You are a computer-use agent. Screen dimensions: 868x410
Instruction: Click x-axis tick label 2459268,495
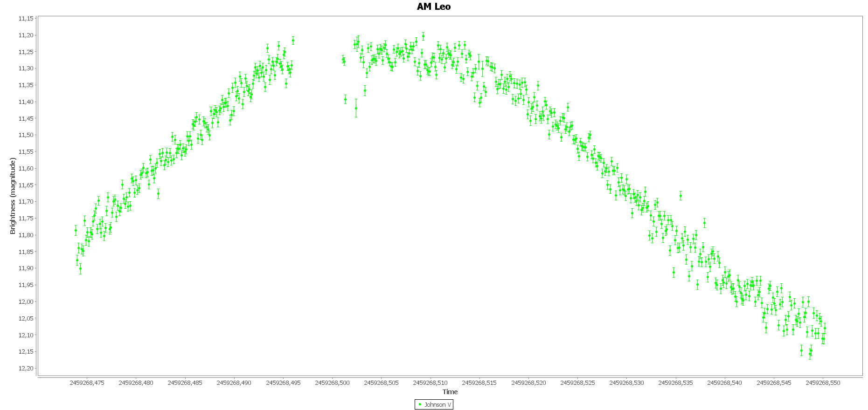[x=284, y=383]
